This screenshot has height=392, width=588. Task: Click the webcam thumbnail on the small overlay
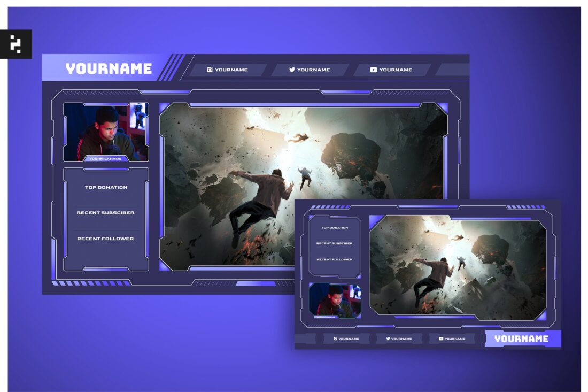tap(334, 301)
